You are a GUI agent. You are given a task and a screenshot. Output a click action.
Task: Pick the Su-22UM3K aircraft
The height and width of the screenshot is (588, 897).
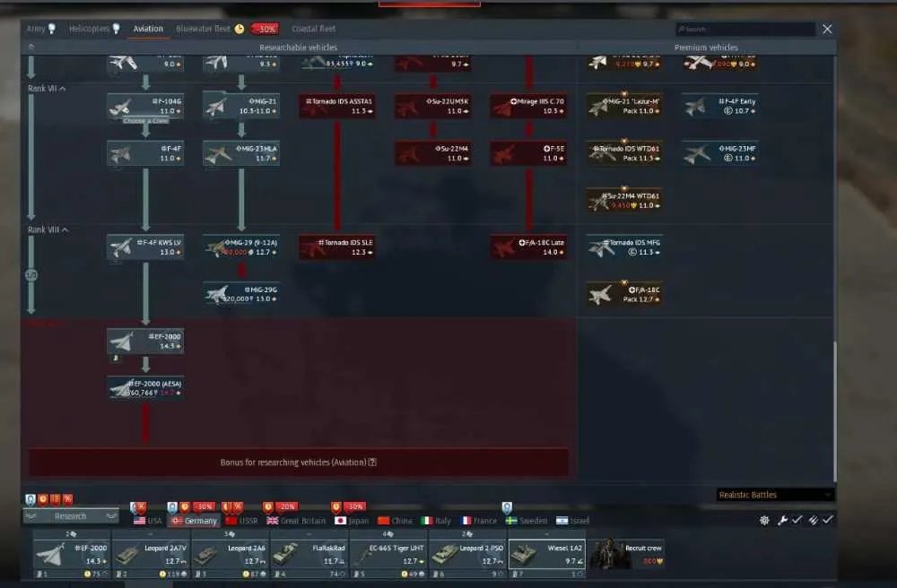[433, 107]
